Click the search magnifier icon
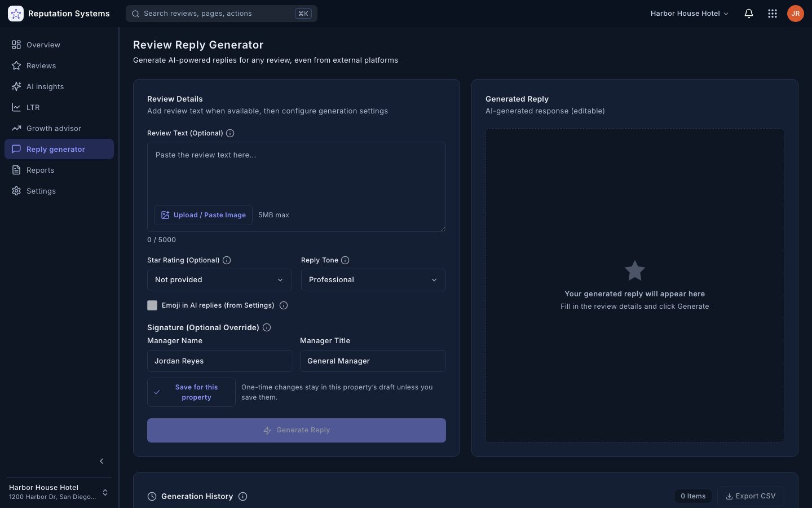 [x=136, y=14]
